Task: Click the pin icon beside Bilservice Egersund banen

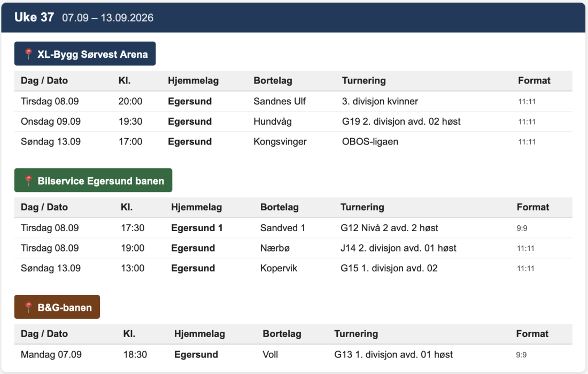Action: tap(28, 180)
